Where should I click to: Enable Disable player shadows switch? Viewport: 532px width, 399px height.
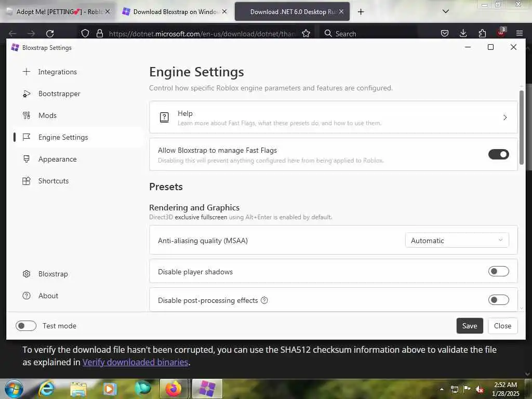[x=498, y=271]
